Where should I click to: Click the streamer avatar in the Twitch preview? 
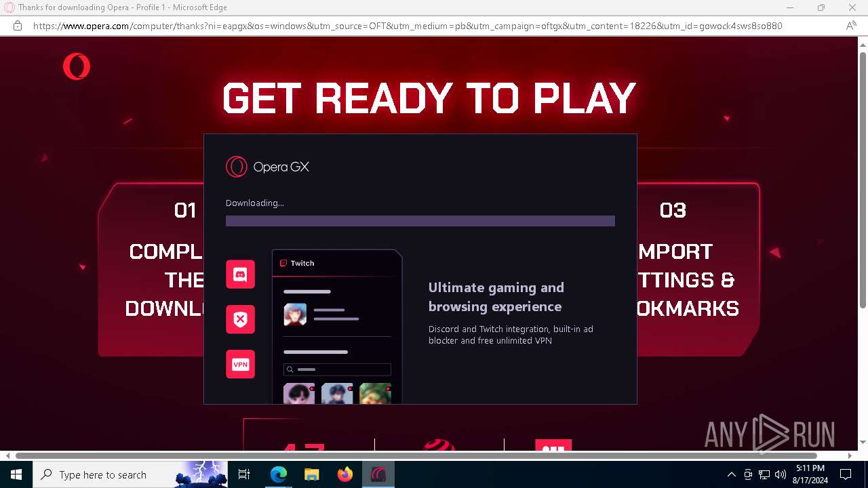295,314
